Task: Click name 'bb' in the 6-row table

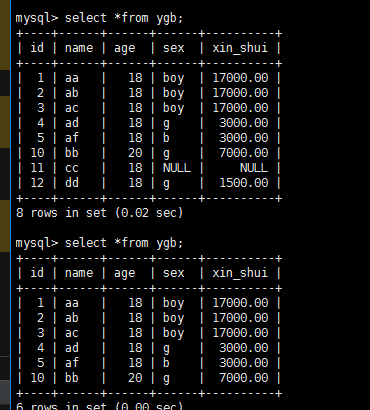Action: (x=72, y=378)
